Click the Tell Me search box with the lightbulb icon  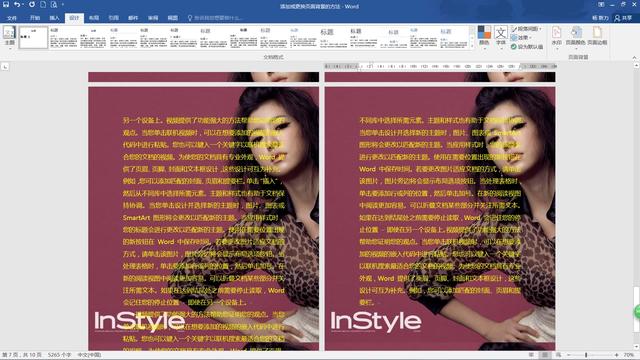click(x=216, y=18)
